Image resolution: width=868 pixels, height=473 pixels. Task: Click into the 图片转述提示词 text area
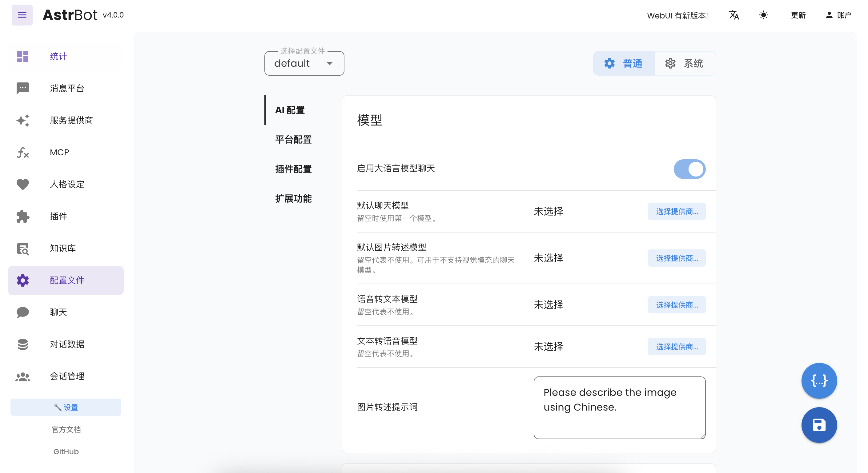(619, 407)
